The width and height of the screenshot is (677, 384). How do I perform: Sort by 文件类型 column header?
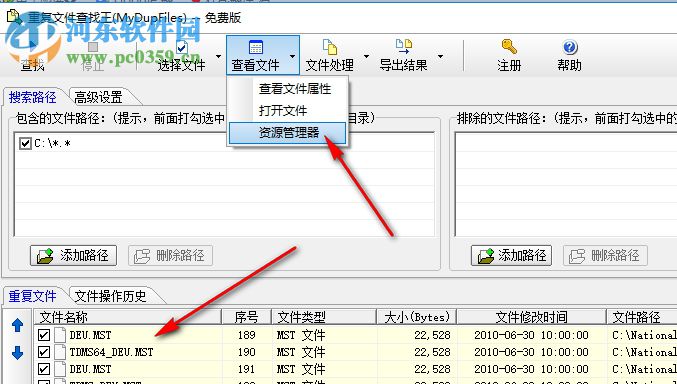click(x=324, y=317)
